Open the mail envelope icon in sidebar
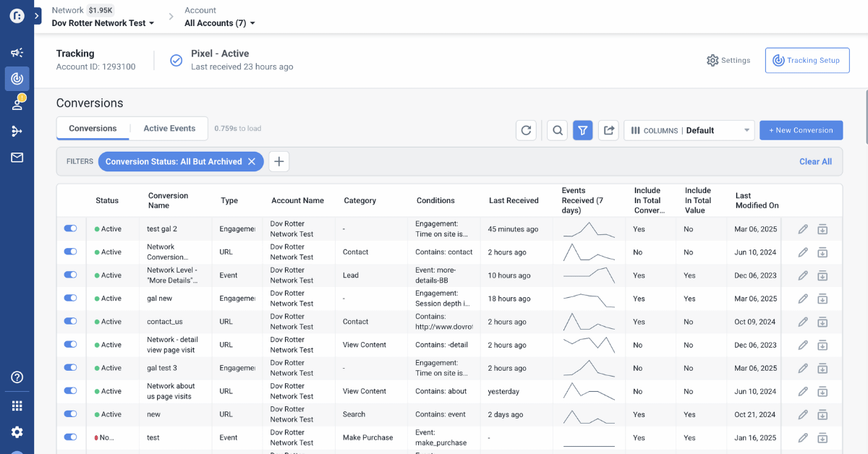 pos(17,157)
